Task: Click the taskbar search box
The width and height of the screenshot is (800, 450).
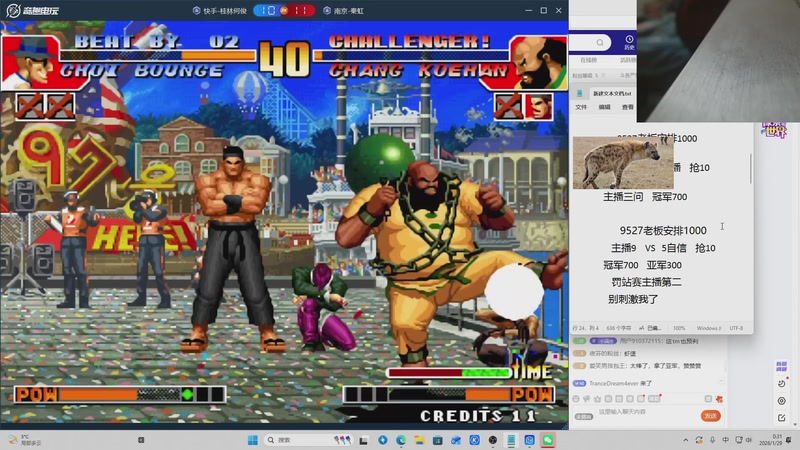Action: (x=309, y=440)
